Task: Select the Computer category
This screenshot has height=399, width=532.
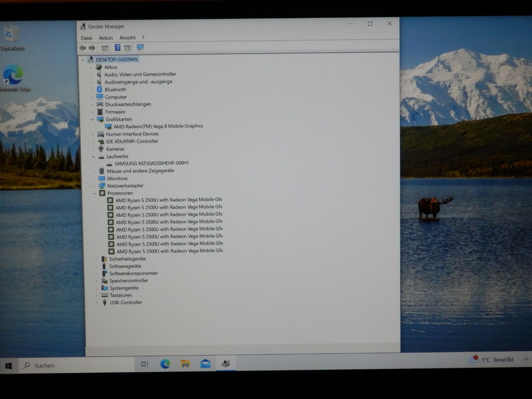Action: tap(116, 97)
